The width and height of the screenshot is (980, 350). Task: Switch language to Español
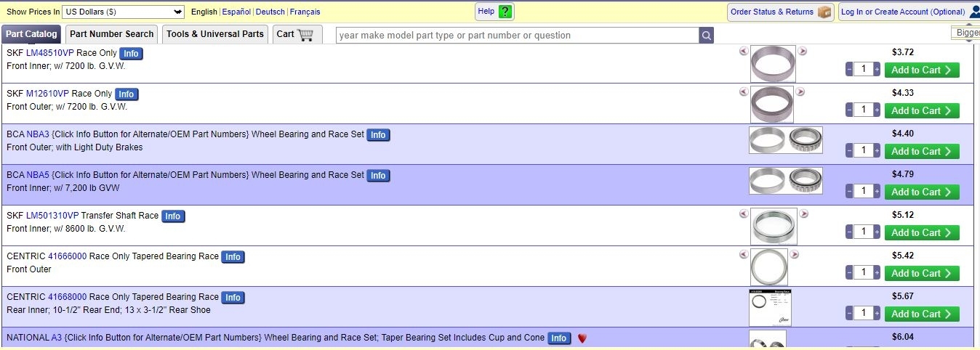click(x=236, y=12)
